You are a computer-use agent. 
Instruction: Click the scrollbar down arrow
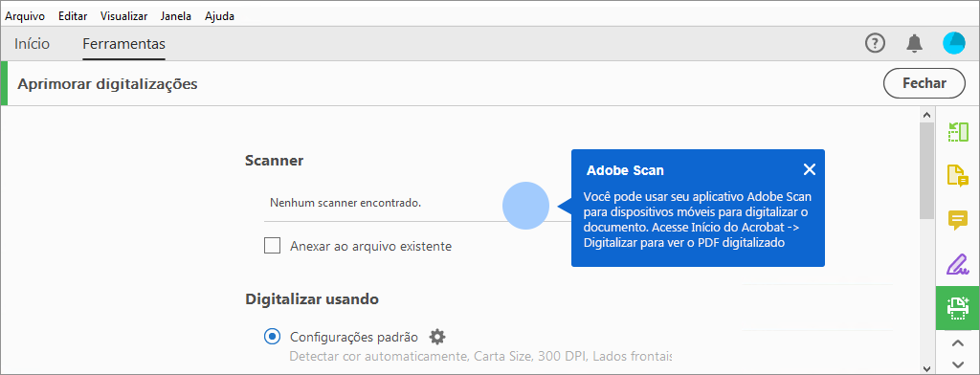[x=926, y=367]
